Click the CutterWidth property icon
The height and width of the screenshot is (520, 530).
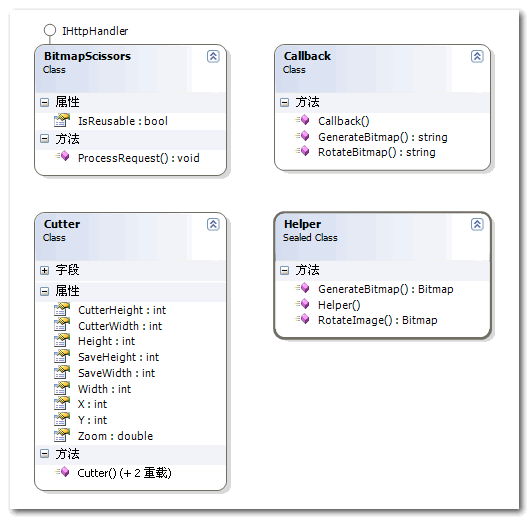pos(62,325)
